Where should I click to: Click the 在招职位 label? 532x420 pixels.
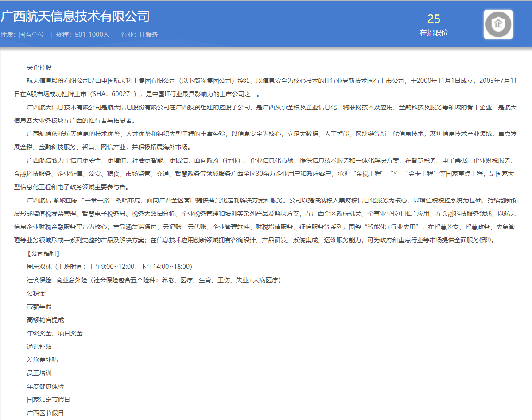point(434,32)
